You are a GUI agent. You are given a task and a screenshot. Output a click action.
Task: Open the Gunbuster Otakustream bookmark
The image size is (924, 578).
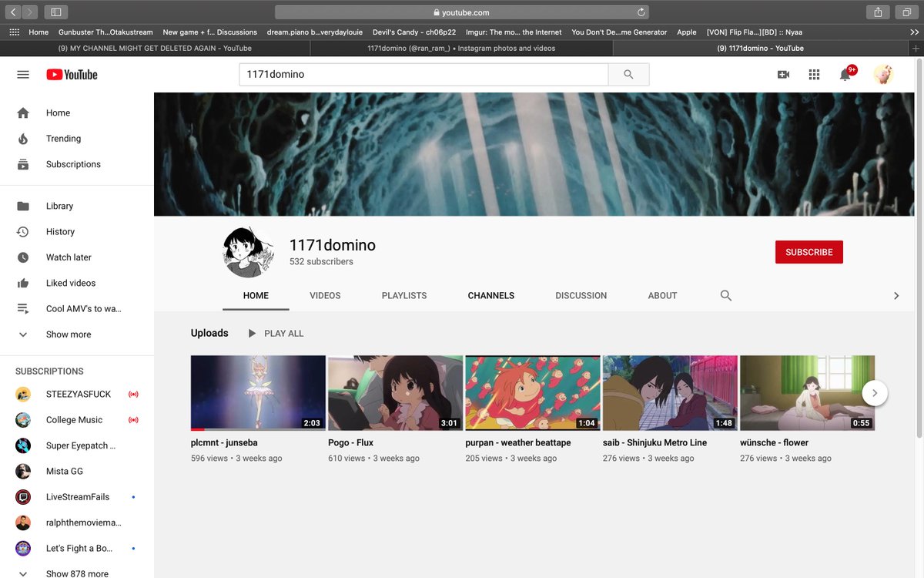pos(105,32)
